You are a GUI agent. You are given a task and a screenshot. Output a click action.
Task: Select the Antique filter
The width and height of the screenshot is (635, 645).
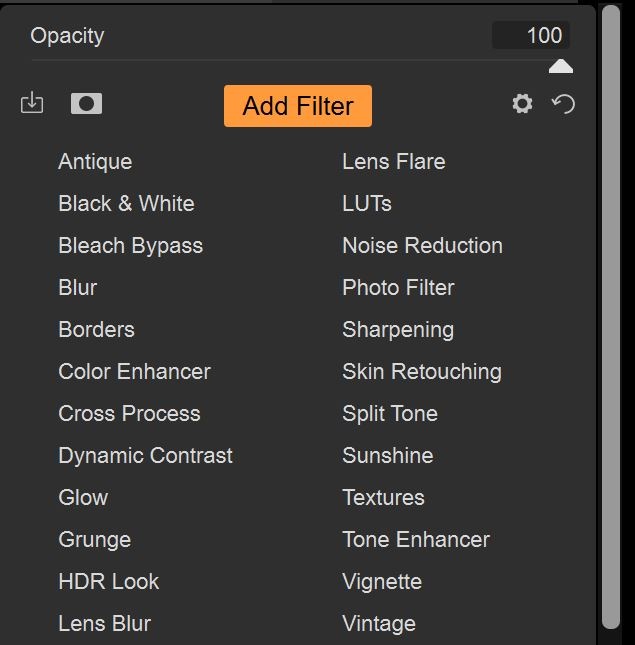(x=95, y=162)
